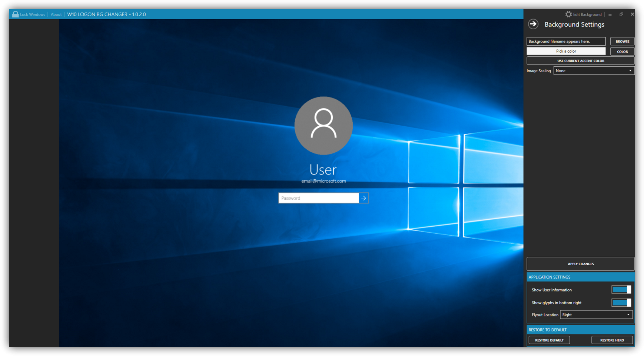Click the Password input field

coord(319,198)
